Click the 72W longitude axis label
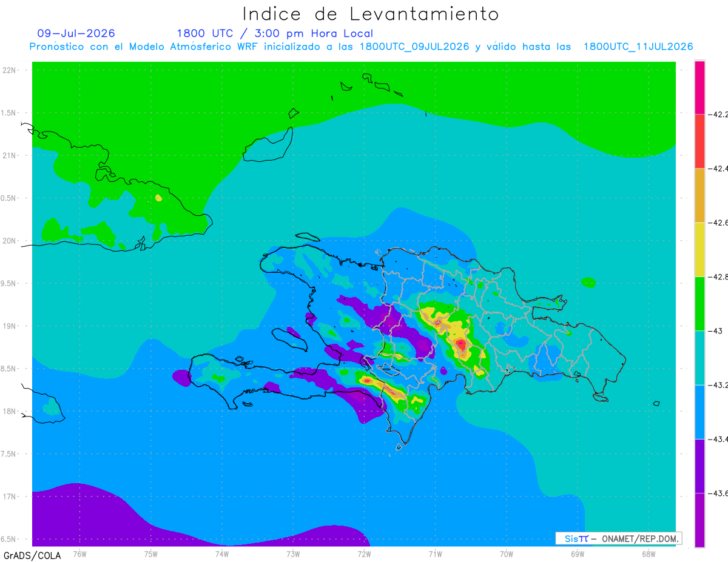This screenshot has width=728, height=562. [x=364, y=554]
